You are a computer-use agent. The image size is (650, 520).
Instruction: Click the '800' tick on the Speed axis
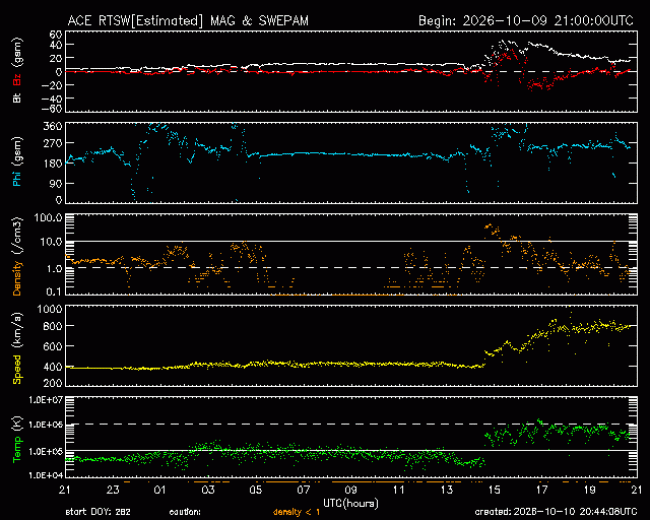53,326
